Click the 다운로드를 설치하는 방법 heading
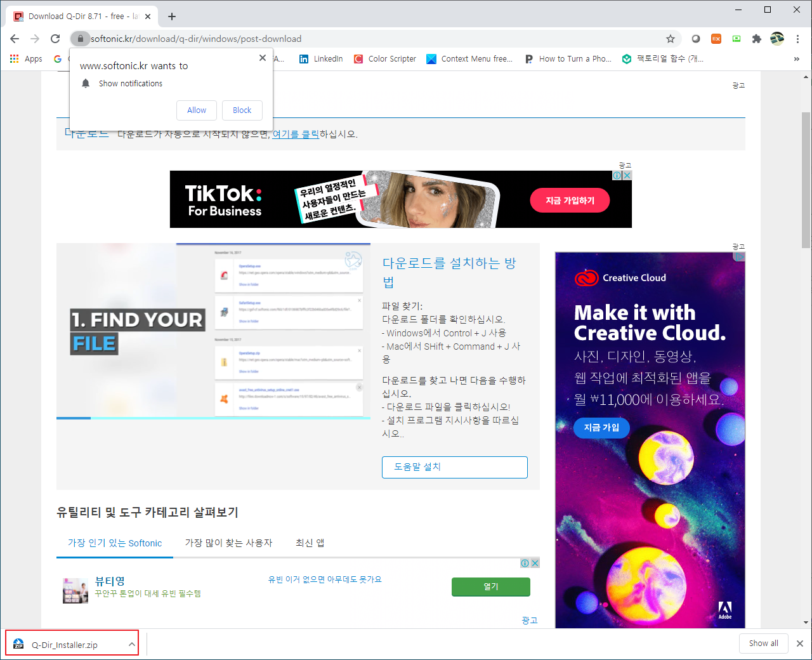Screen dimensions: 812x660 (x=449, y=272)
